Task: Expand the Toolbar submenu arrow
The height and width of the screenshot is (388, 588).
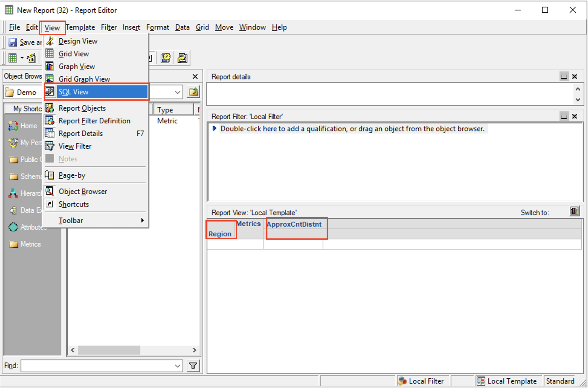Action: coord(142,220)
